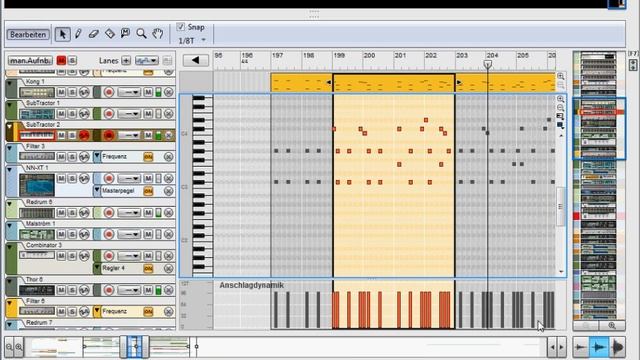Click the Bearbeiten mode button
This screenshot has height=360, width=640.
tap(28, 34)
